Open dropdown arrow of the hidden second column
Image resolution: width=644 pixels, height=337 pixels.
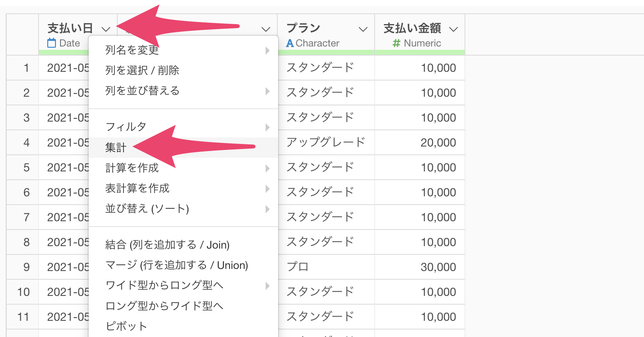point(266,29)
